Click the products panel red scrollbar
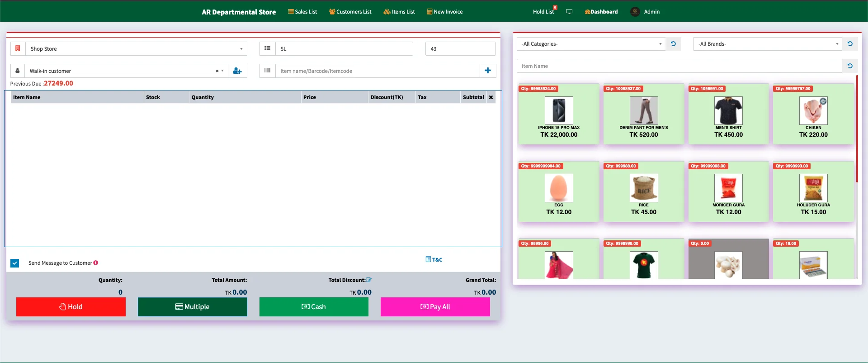The height and width of the screenshot is (363, 868). tap(857, 129)
